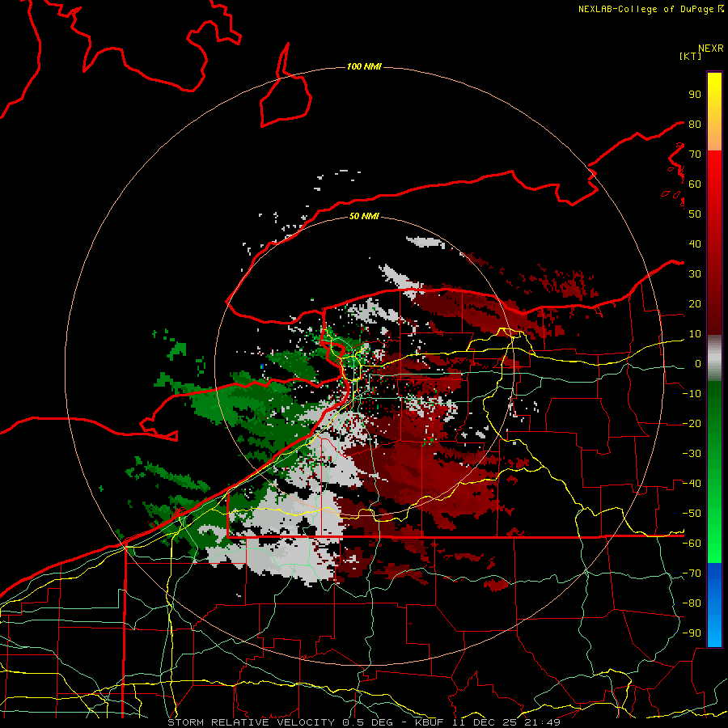
Task: Pick the 40 label on the color scale
Action: click(695, 244)
